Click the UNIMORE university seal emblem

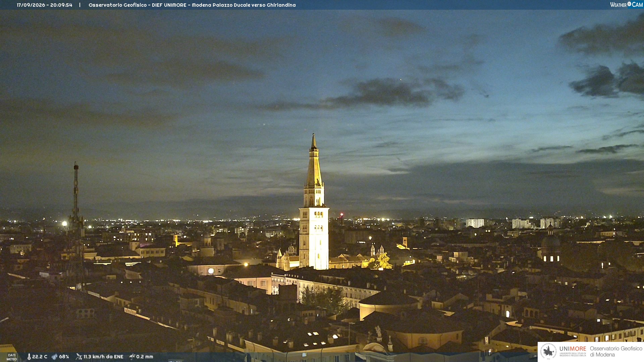548,352
